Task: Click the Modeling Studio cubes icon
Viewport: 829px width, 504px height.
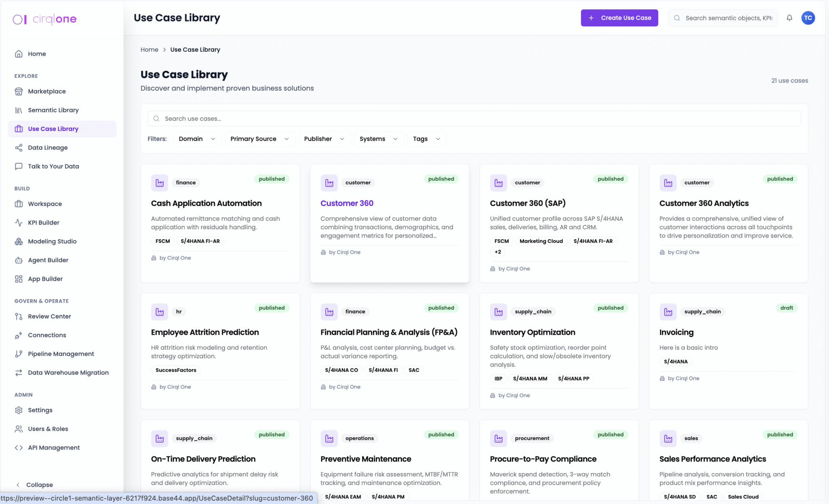Action: (x=19, y=241)
